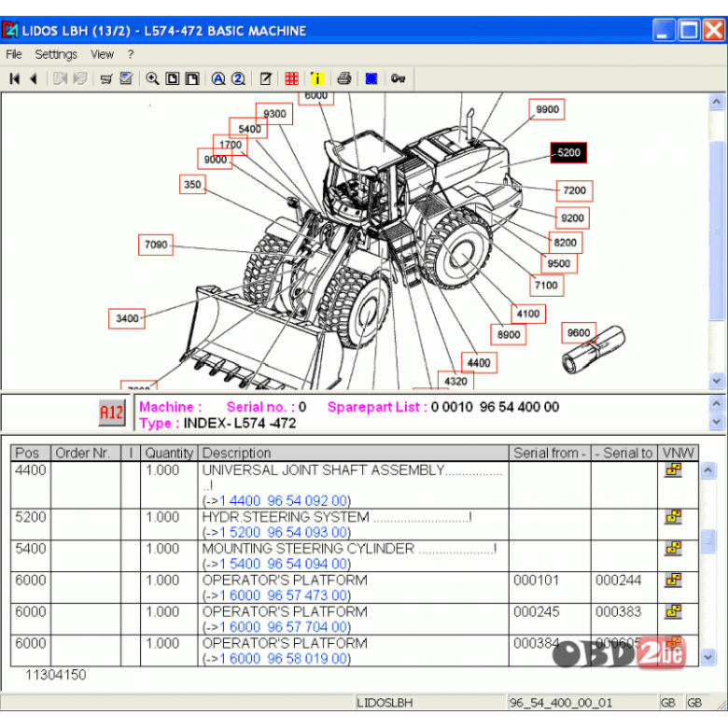Follow link 1 5400 96 54 094 00

(283, 564)
